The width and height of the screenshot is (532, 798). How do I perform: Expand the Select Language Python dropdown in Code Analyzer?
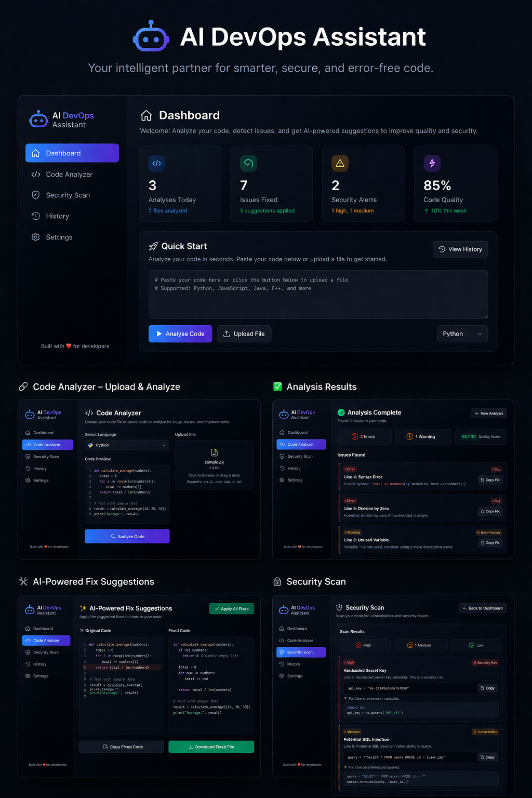127,445
